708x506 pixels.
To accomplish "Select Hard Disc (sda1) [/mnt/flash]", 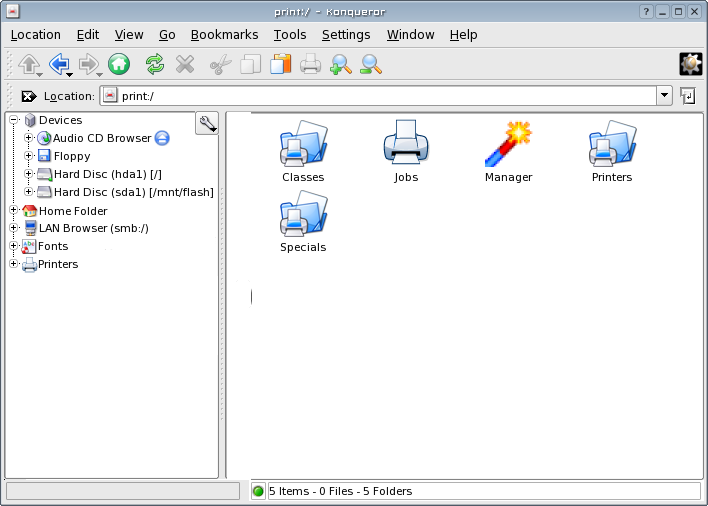I will [134, 192].
